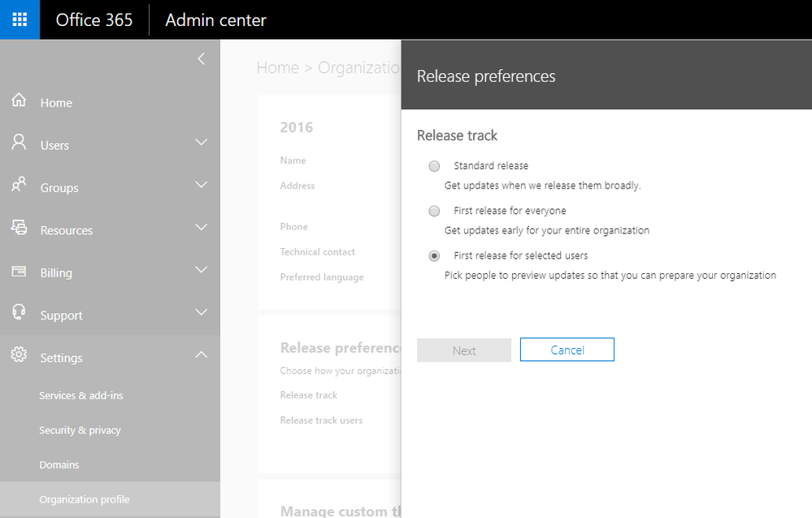Collapse the left navigation pane

[202, 59]
